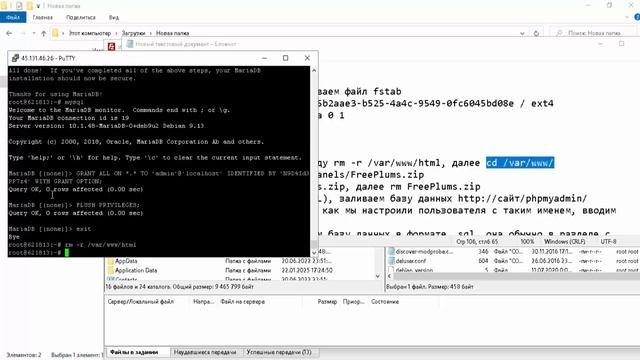Click the Напра... queue column header

pyautogui.click(x=203, y=302)
